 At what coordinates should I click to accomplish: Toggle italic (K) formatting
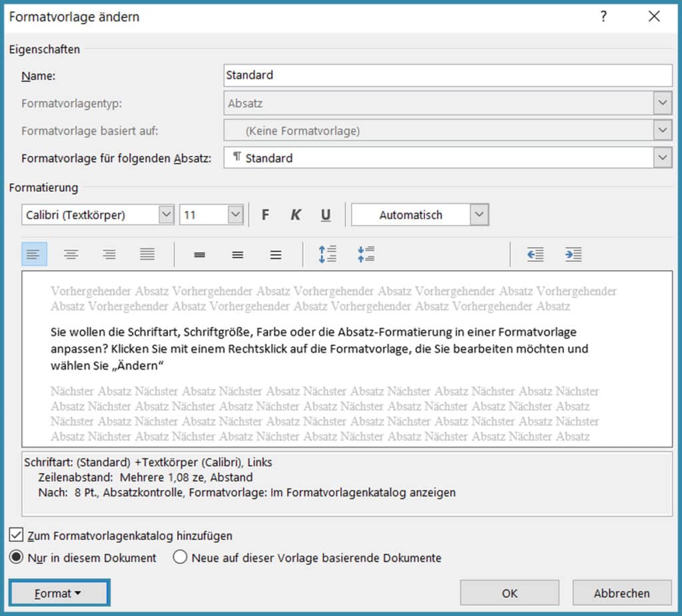(x=296, y=215)
